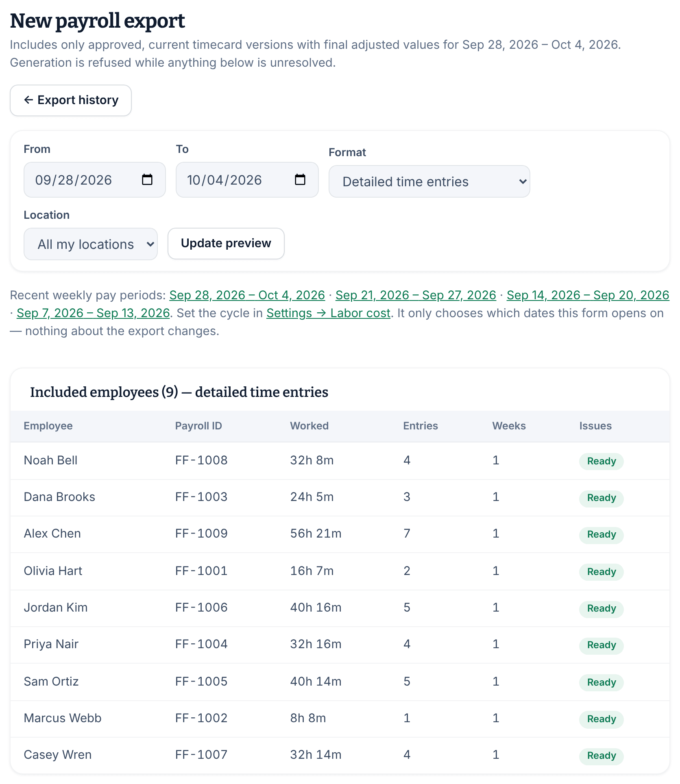
Task: Click worked time 56h 21m
Action: (x=316, y=534)
